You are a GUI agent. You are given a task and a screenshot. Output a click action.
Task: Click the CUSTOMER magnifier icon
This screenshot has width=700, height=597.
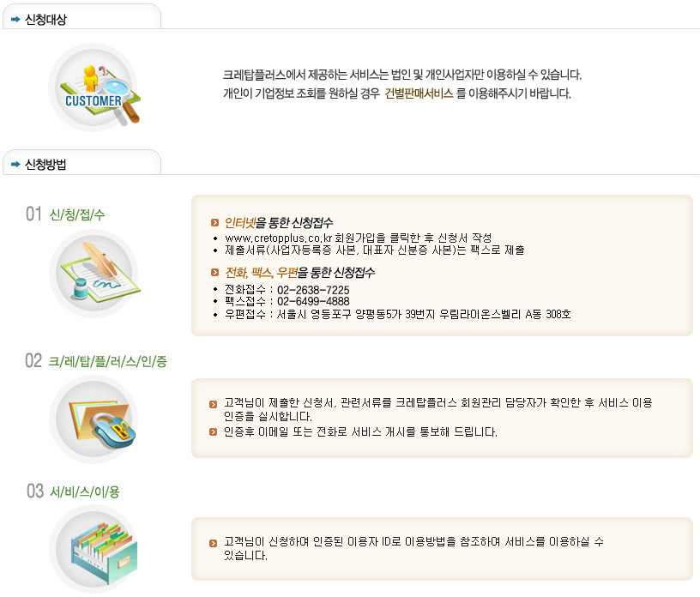tap(94, 88)
